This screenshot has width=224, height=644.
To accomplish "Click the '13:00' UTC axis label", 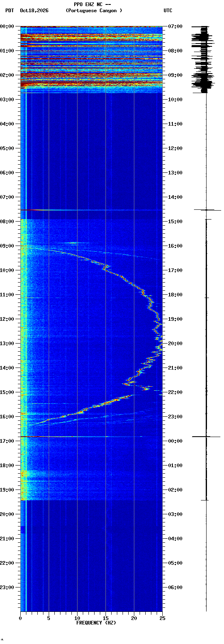I will click(x=175, y=173).
